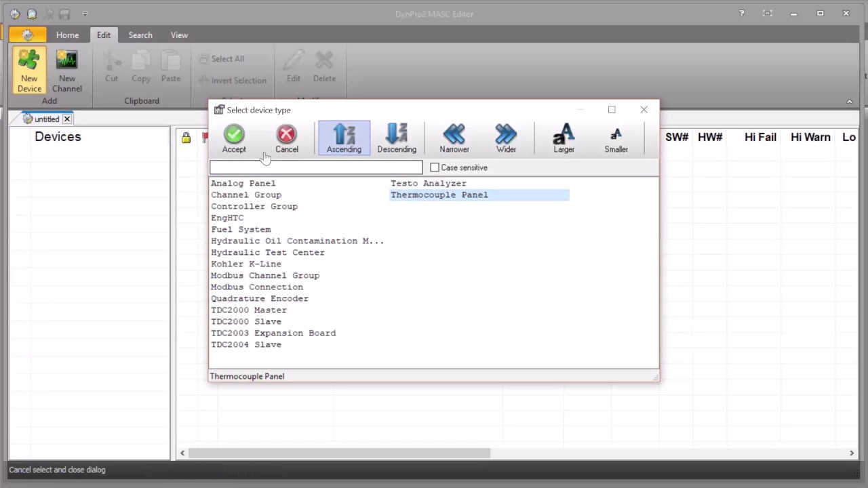Click New Channel in ribbon
The width and height of the screenshot is (868, 488).
pos(66,70)
